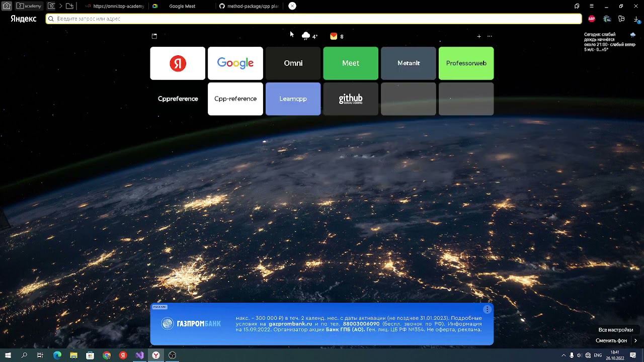Open the weather widget showing 4°
This screenshot has height=362, width=644.
pos(309,36)
